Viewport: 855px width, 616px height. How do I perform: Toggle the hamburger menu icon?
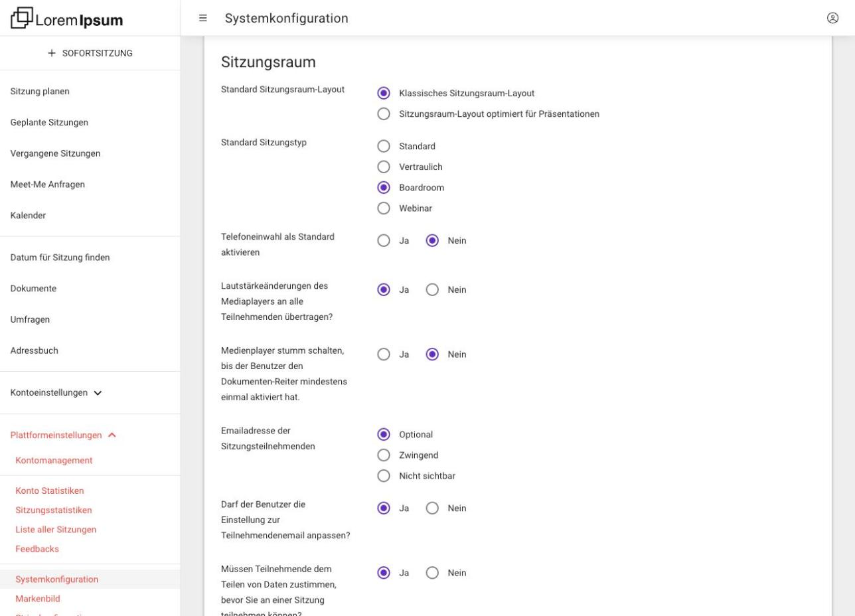pos(203,18)
